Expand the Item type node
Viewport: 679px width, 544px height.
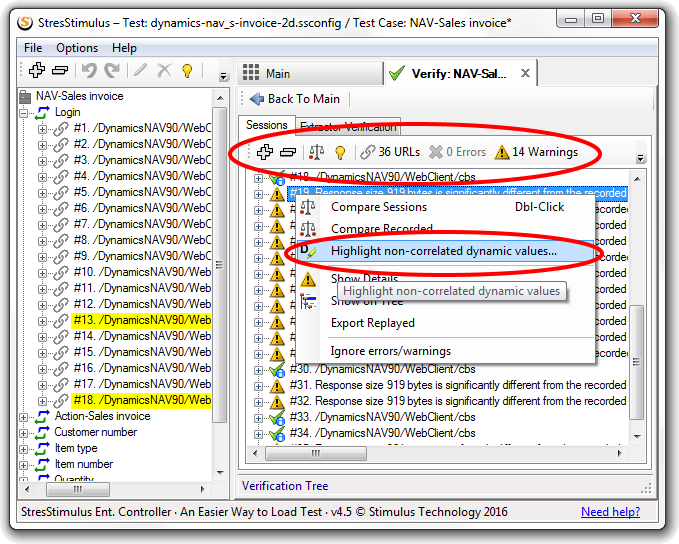point(24,450)
